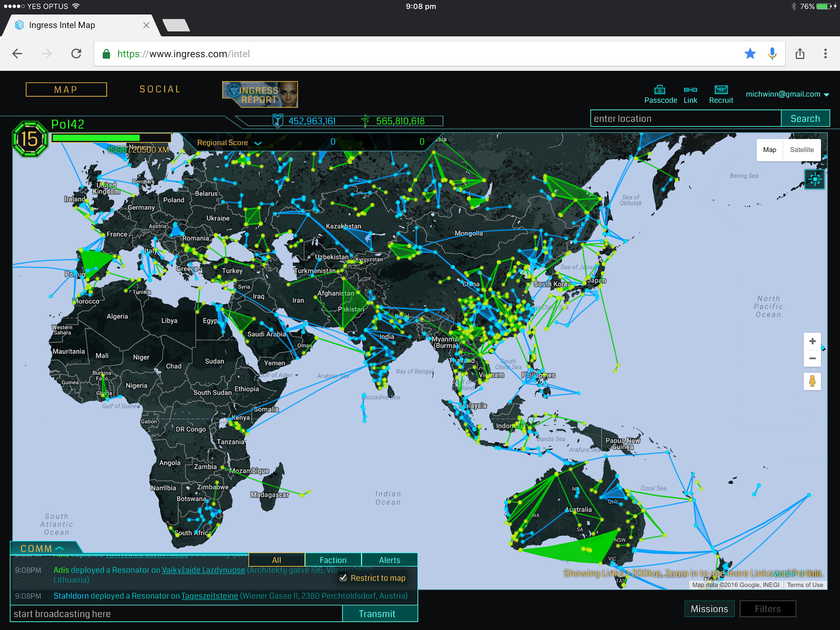Screen dimensions: 840x630
Task: Click the Passcode lockbox icon
Action: click(660, 90)
